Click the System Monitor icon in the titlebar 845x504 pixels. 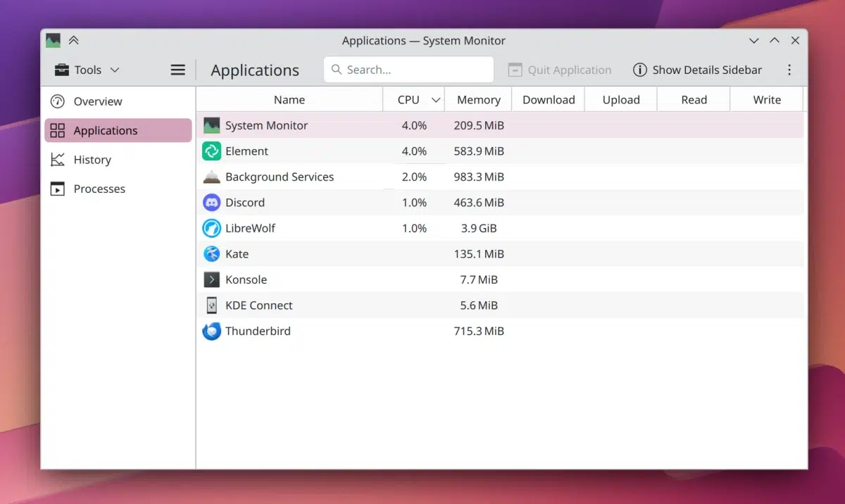[52, 40]
